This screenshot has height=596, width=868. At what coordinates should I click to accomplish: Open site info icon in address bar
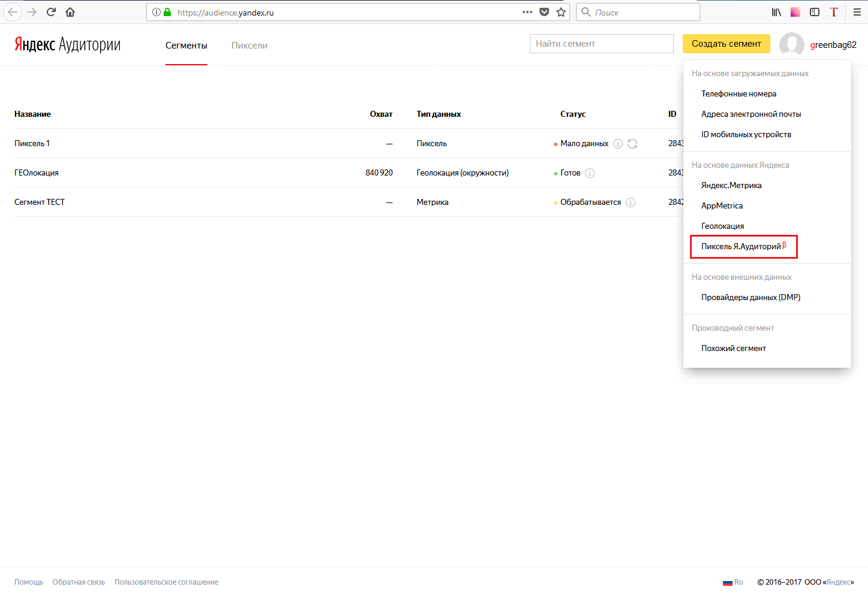point(156,12)
